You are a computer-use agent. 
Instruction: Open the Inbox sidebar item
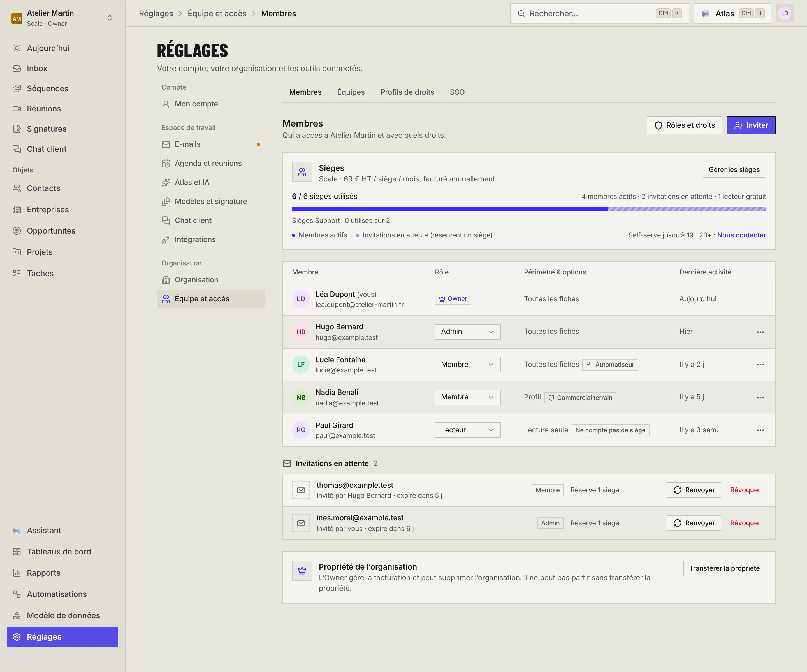point(62,68)
